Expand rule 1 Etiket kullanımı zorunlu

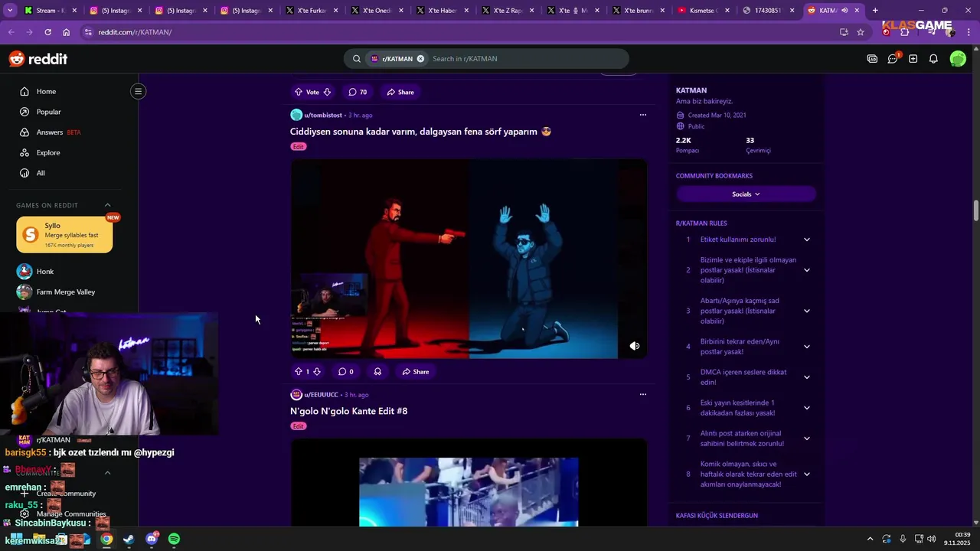806,240
